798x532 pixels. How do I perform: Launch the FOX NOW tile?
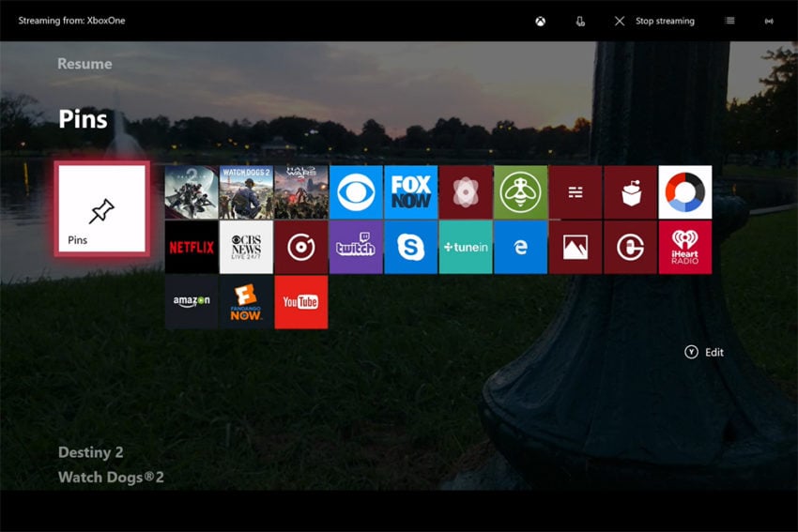tap(410, 191)
